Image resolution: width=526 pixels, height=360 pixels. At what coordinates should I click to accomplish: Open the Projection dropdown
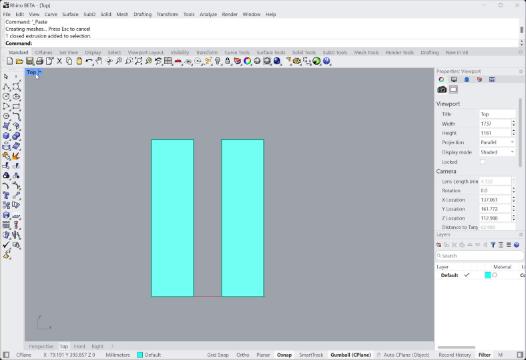pyautogui.click(x=497, y=142)
